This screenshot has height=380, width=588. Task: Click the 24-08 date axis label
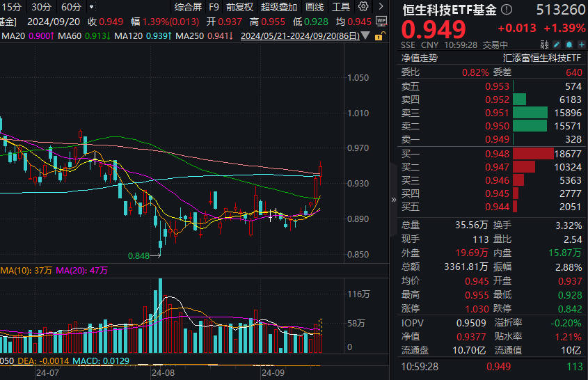pos(163,373)
